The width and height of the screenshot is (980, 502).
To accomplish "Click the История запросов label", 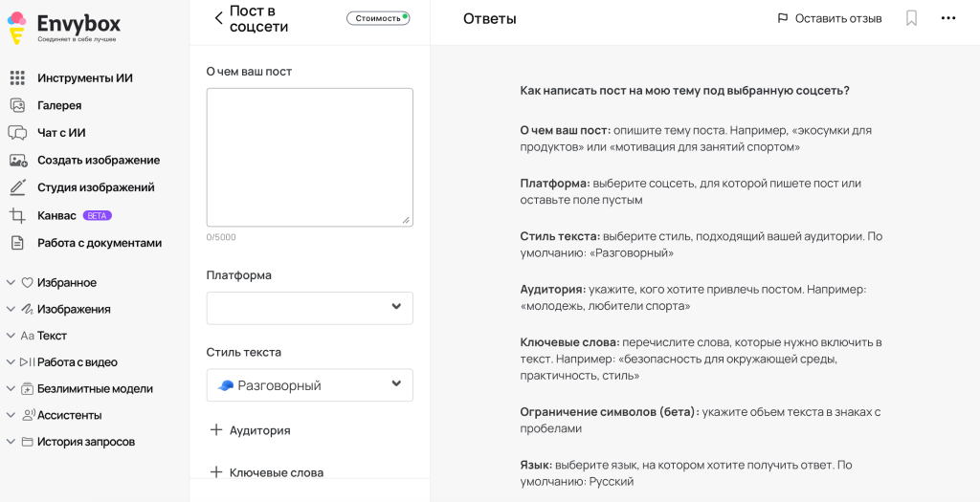I will pos(85,442).
